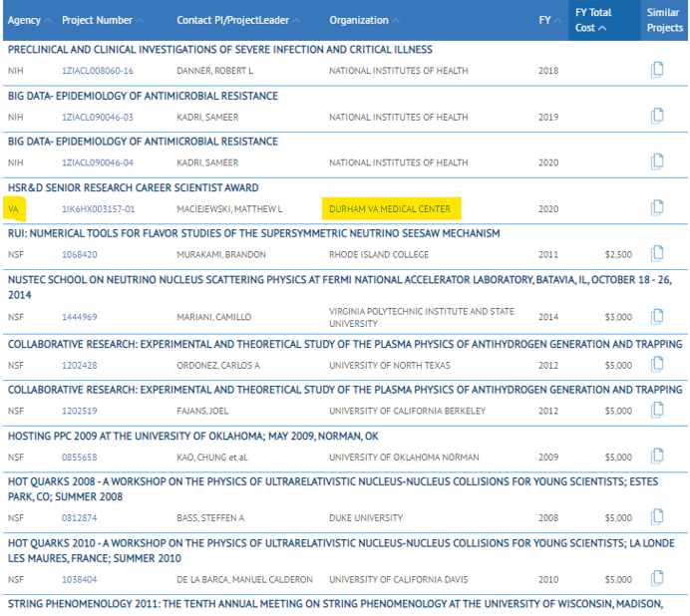Select PI name DE LA BARCA, MANUEL CALDERON
Image resolution: width=690 pixels, height=616 pixels.
click(244, 580)
